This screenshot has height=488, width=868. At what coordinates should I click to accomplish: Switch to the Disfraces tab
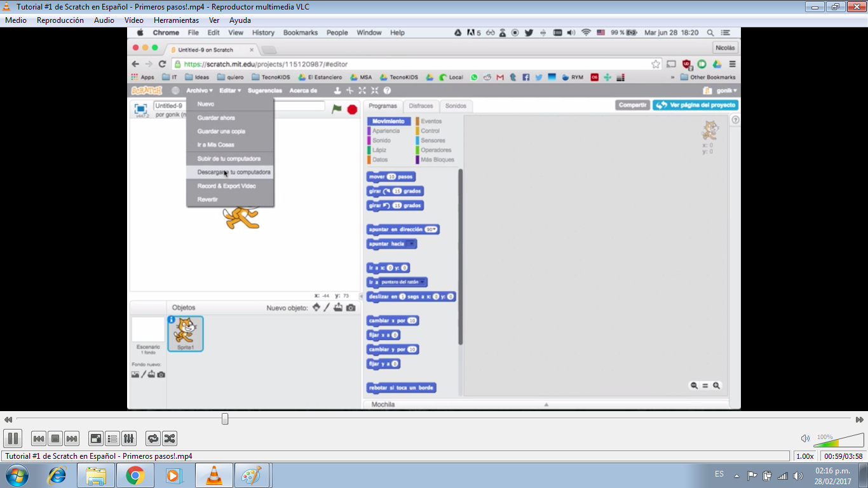[421, 106]
